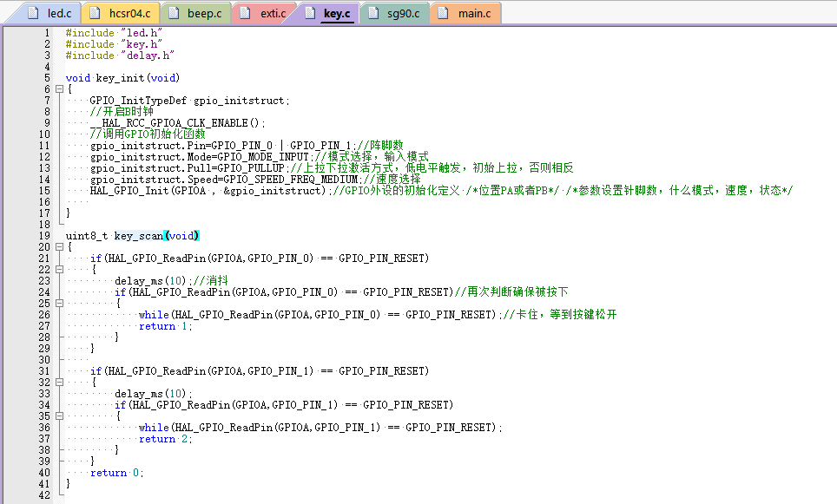
Task: Switch to the sg90.c tab
Action: [x=396, y=13]
